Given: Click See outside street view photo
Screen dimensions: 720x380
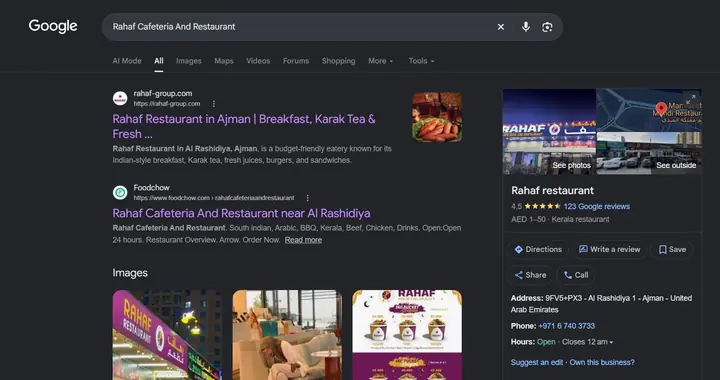Looking at the screenshot, I should (x=649, y=153).
